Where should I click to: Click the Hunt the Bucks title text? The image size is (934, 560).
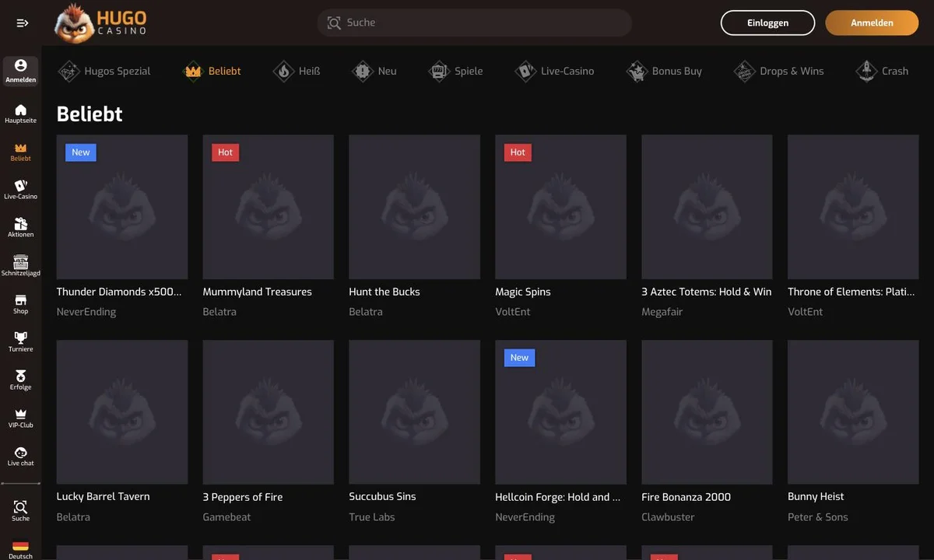(x=384, y=292)
